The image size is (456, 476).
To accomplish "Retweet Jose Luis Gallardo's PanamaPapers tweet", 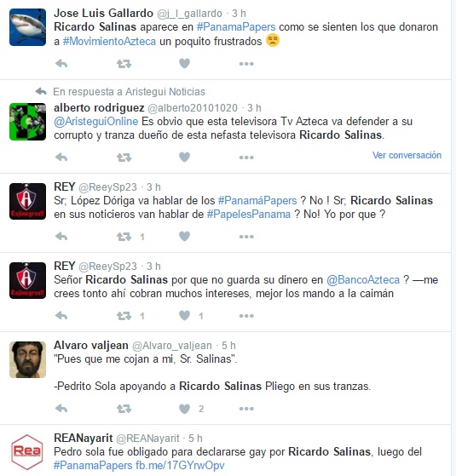I will coord(124,64).
